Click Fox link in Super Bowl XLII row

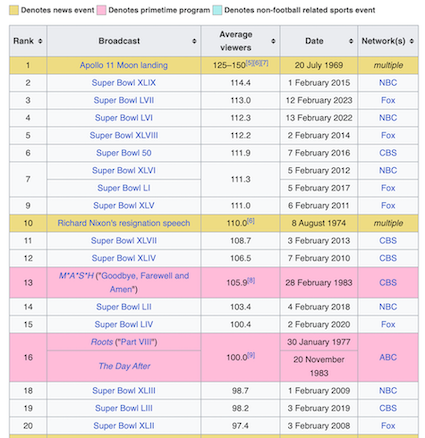(388, 426)
